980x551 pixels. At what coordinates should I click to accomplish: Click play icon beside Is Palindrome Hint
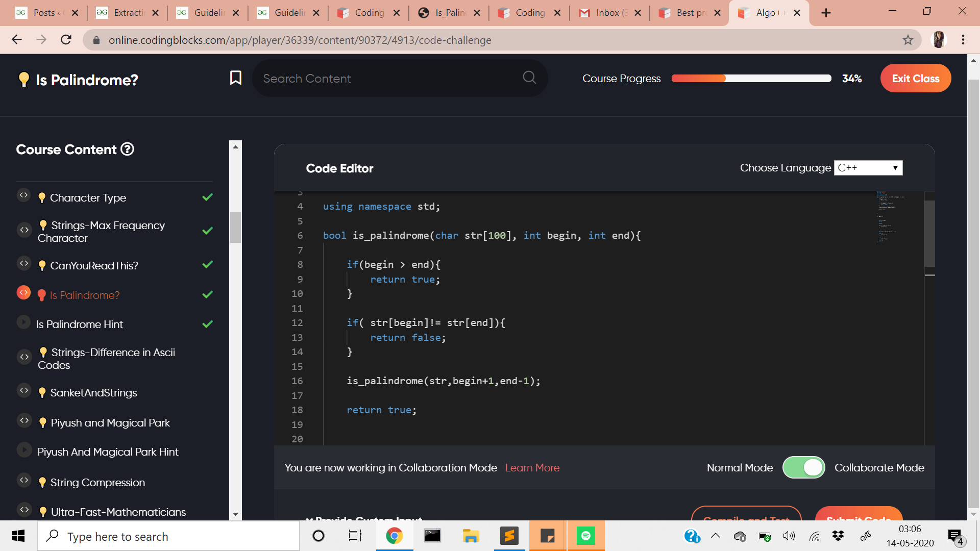pyautogui.click(x=24, y=322)
